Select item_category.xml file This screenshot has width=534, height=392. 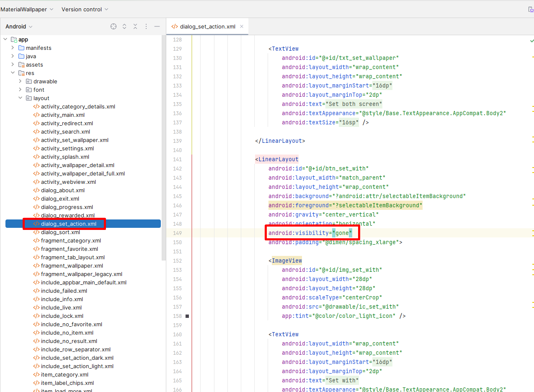pyautogui.click(x=64, y=374)
